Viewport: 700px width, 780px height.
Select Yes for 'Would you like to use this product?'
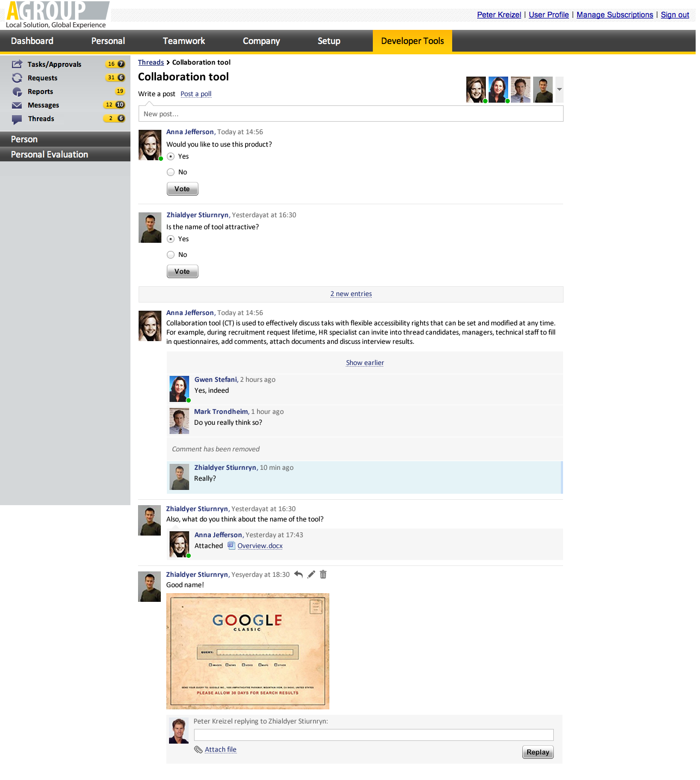[171, 156]
